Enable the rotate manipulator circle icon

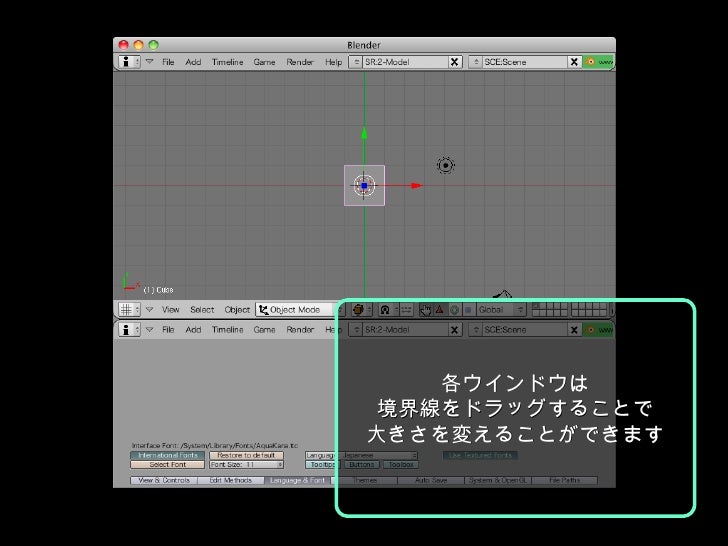[455, 310]
